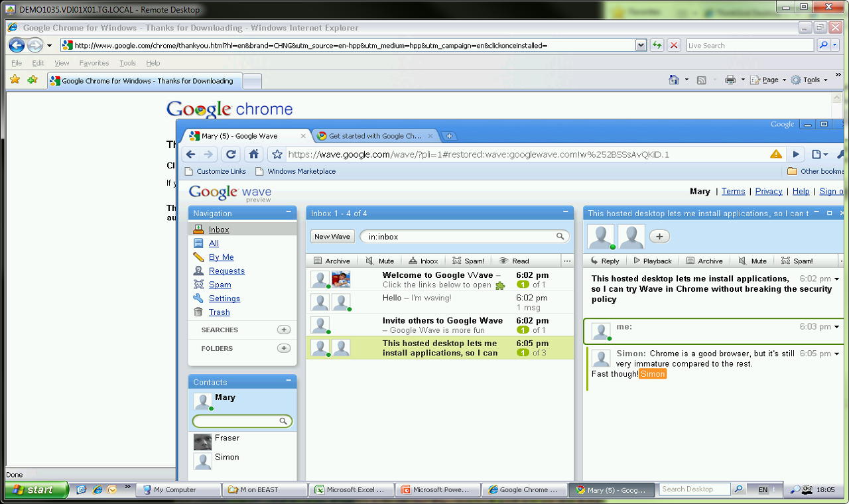
Task: Open the Favorites menu in Internet Explorer
Action: pos(94,63)
